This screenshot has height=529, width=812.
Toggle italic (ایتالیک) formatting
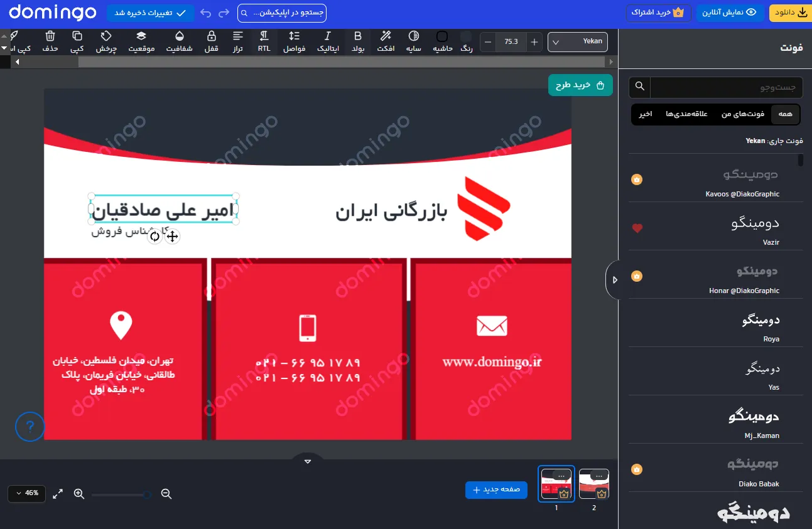click(327, 36)
